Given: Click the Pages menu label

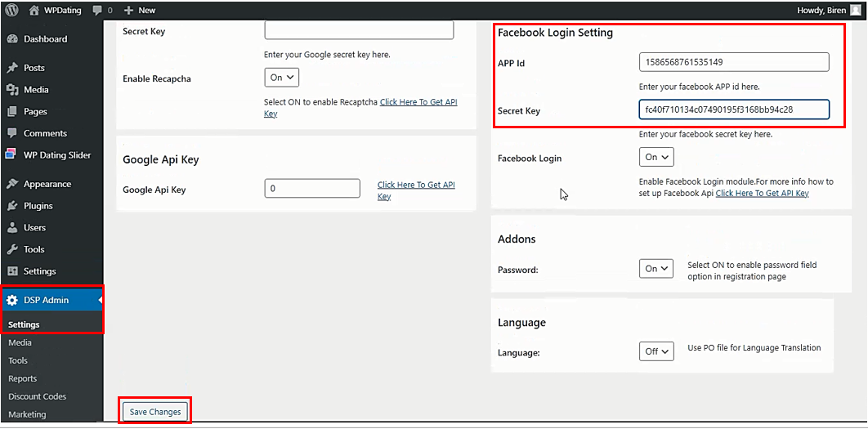Looking at the screenshot, I should tap(35, 112).
